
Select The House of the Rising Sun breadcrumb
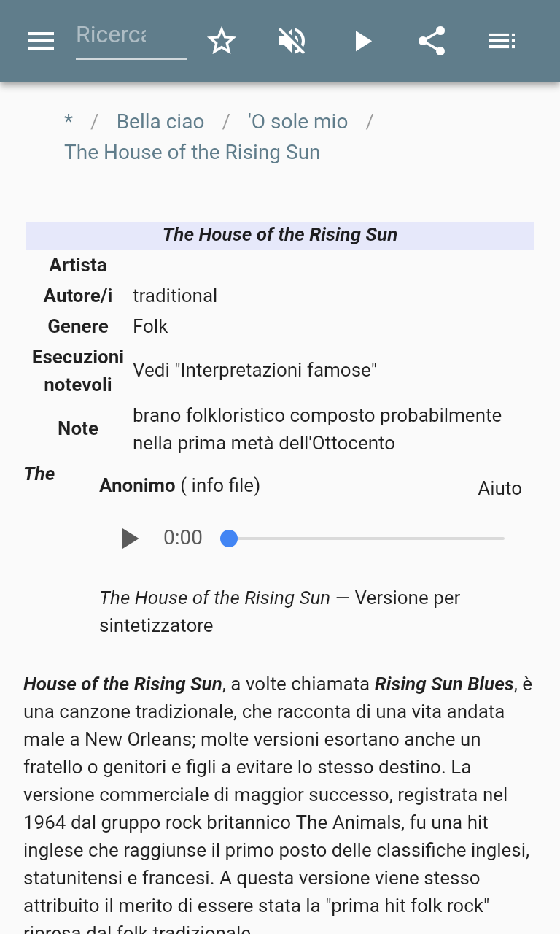192,152
